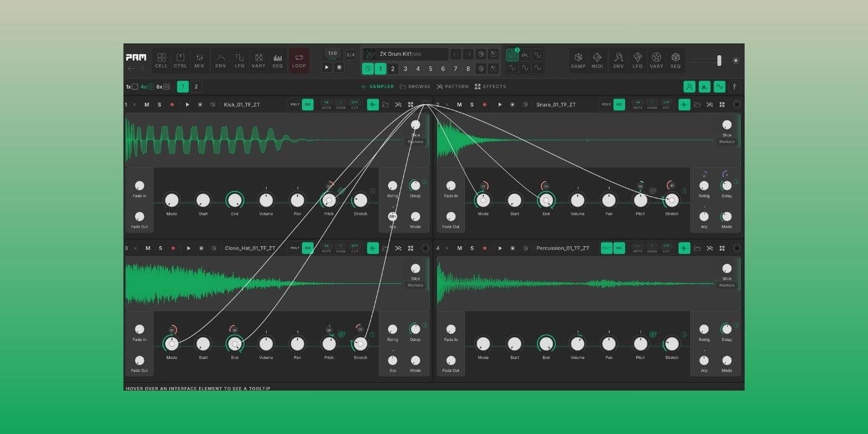Switch to the PATTERN tab
This screenshot has height=434, width=868.
pyautogui.click(x=453, y=87)
